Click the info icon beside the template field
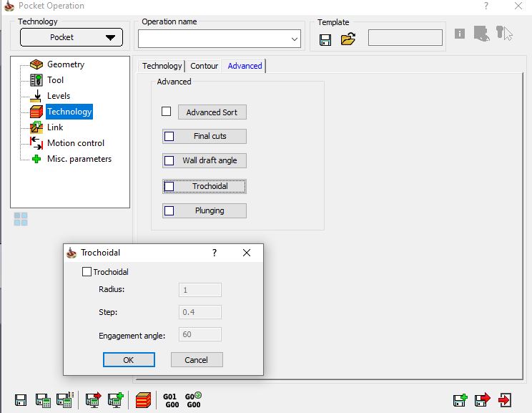 click(x=460, y=34)
